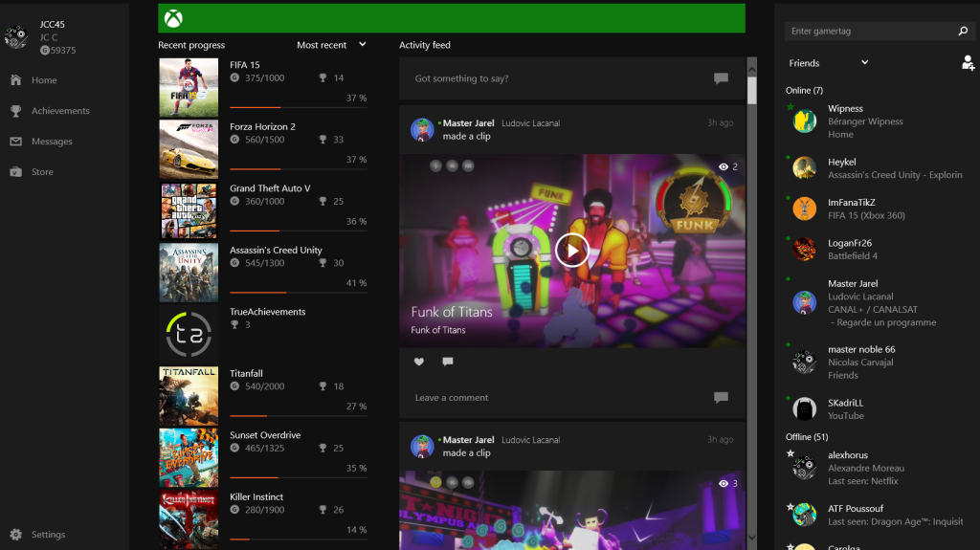This screenshot has height=550, width=980.
Task: Click the Xbox logo in green header
Action: pos(173,19)
